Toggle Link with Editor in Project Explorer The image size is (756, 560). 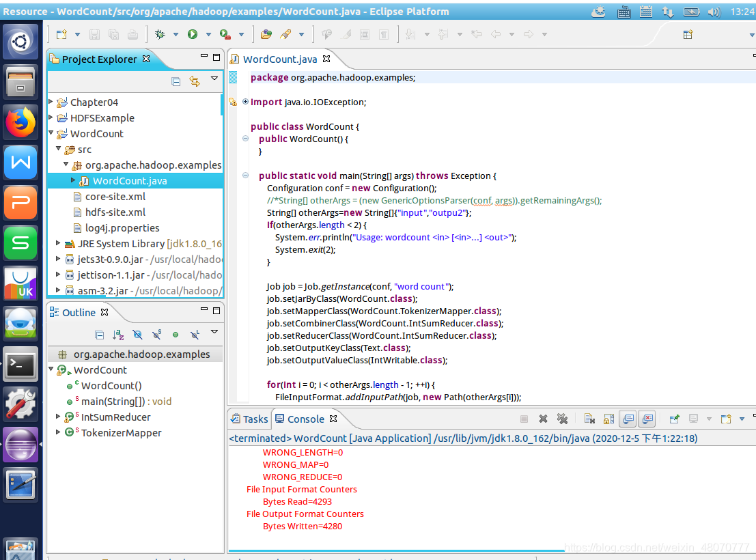[x=195, y=81]
